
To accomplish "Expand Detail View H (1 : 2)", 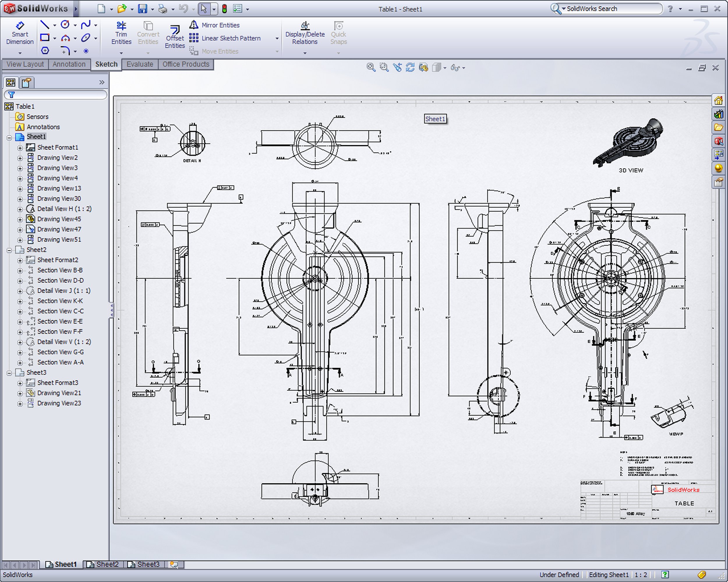I will click(x=20, y=209).
